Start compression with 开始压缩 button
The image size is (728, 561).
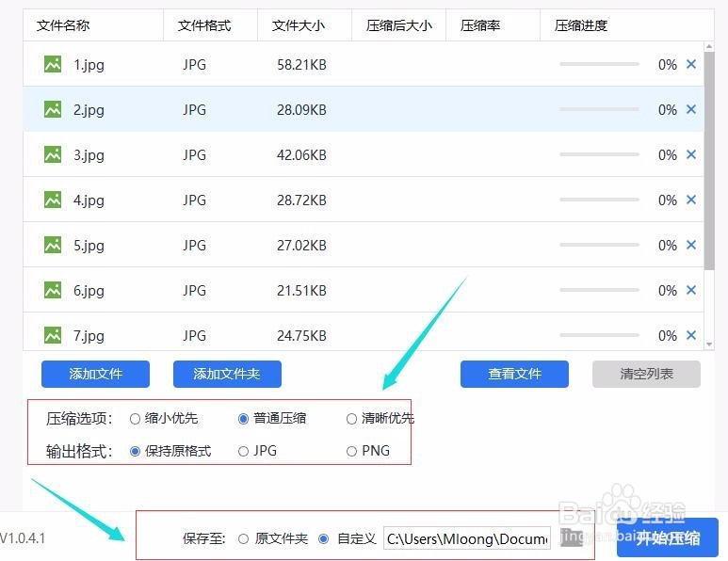pos(668,537)
